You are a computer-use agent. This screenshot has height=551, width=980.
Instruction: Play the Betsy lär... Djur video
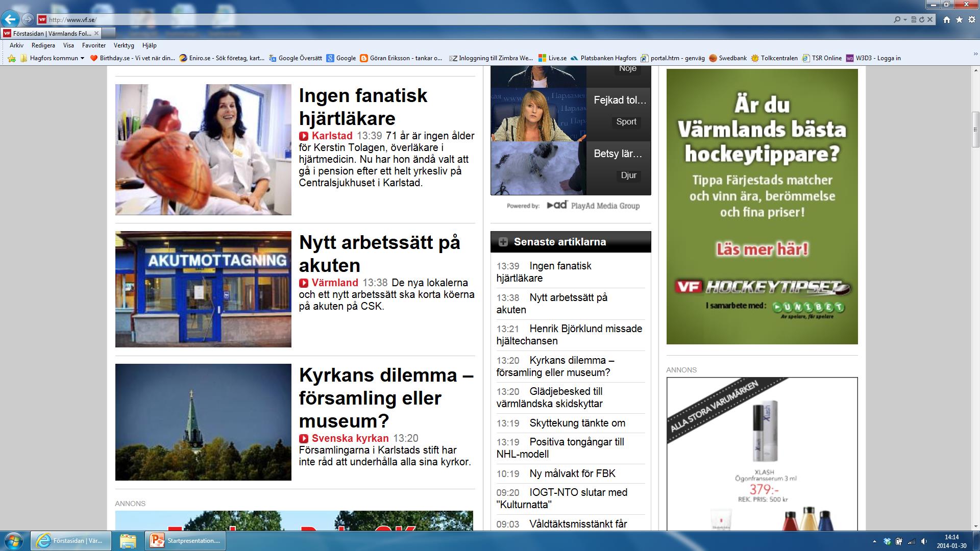[x=571, y=168]
